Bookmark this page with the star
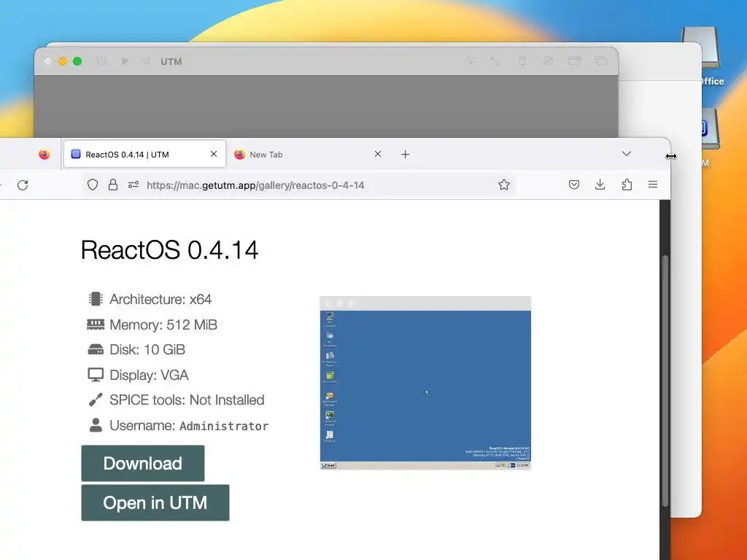 click(504, 184)
